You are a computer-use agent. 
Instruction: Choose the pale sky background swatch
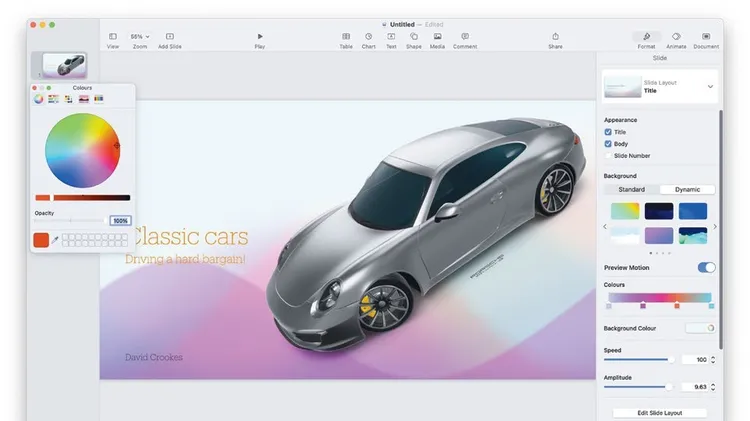pos(625,235)
